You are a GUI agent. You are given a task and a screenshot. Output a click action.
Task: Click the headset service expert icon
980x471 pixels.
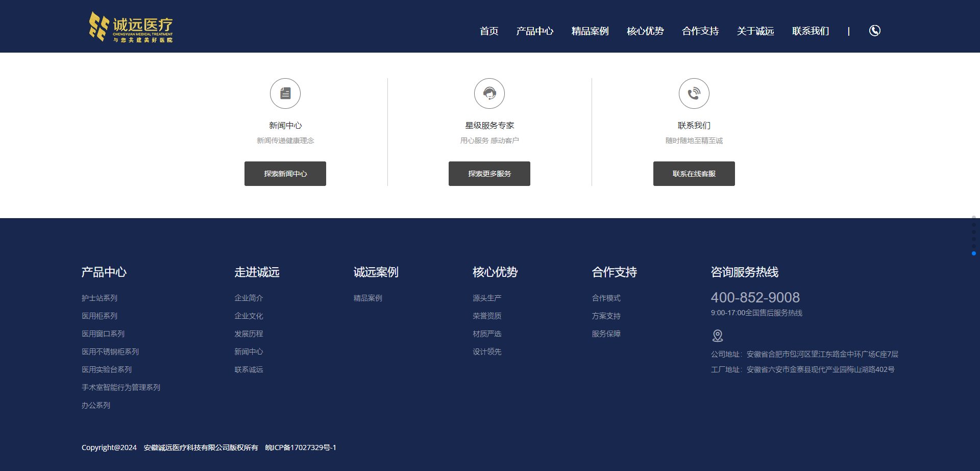tap(489, 93)
